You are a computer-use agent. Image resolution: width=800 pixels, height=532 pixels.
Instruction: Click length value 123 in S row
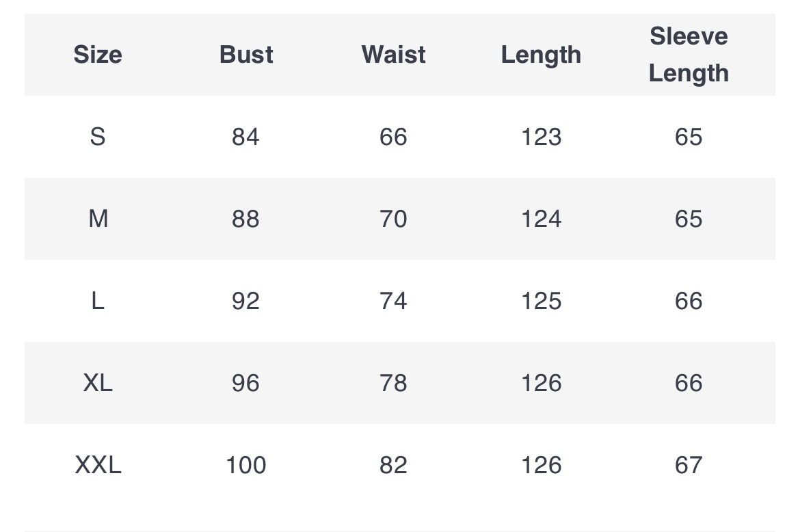tap(541, 137)
